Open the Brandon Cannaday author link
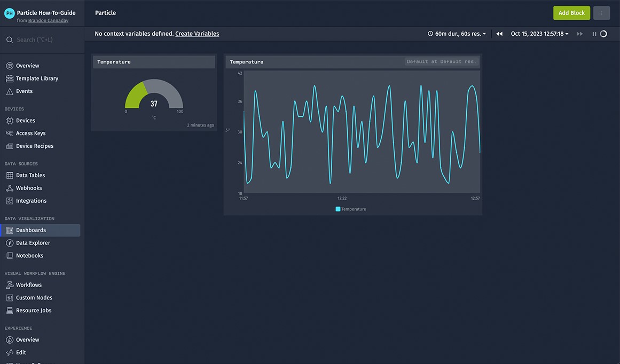The width and height of the screenshot is (620, 364). pos(48,21)
